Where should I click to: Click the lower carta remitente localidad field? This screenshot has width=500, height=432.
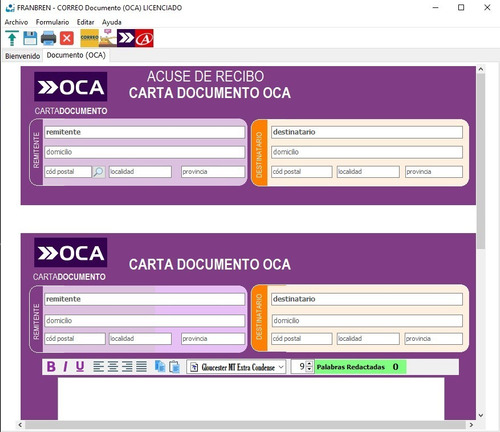pos(140,339)
